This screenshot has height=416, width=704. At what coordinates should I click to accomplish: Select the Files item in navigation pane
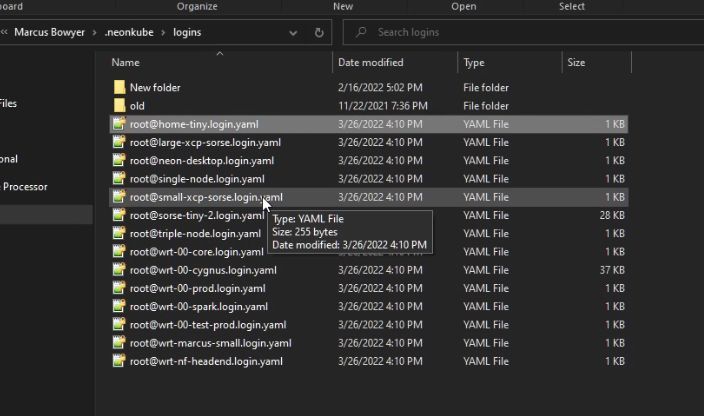[8, 103]
